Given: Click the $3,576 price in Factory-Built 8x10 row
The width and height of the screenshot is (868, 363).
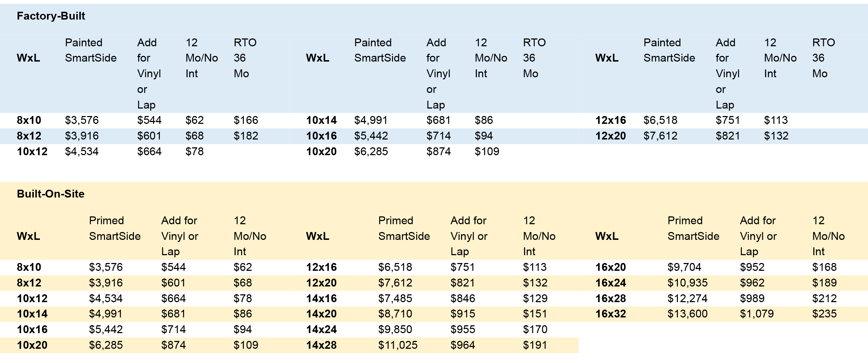Looking at the screenshot, I should pyautogui.click(x=82, y=120).
